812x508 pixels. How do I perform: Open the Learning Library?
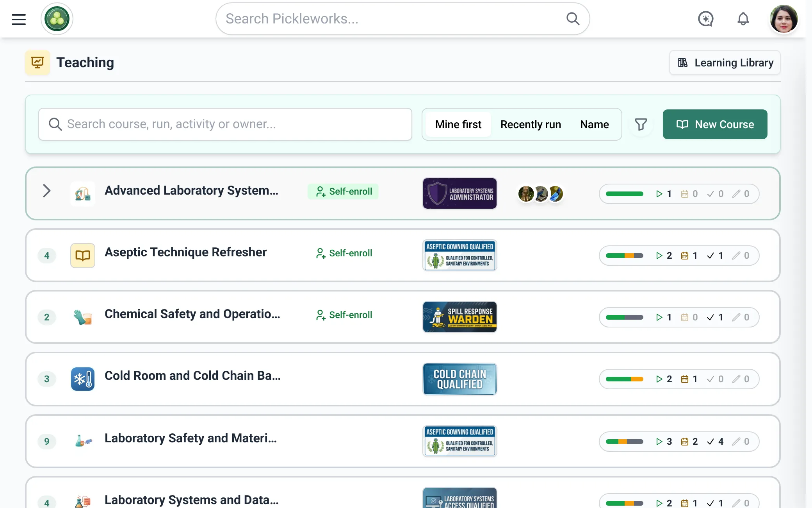click(725, 63)
